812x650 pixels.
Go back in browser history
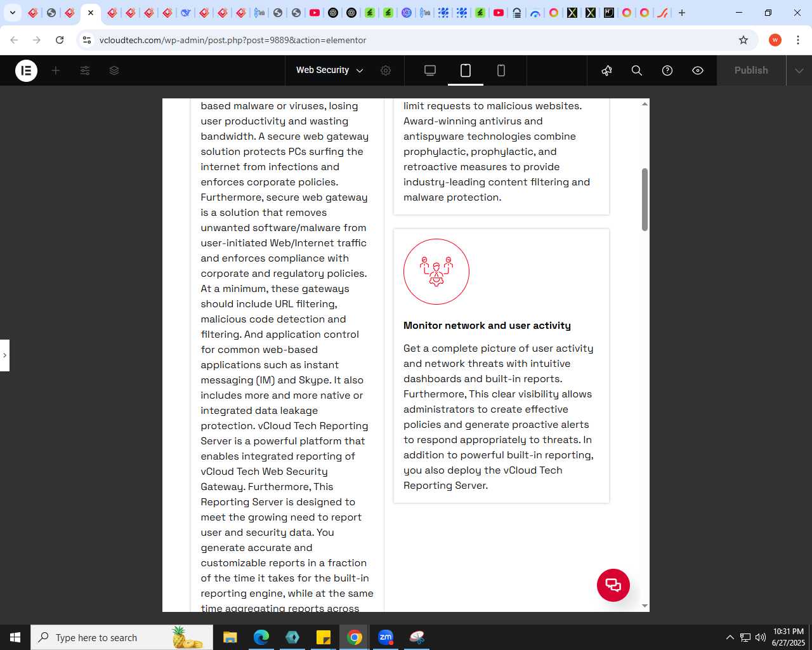pyautogui.click(x=14, y=40)
